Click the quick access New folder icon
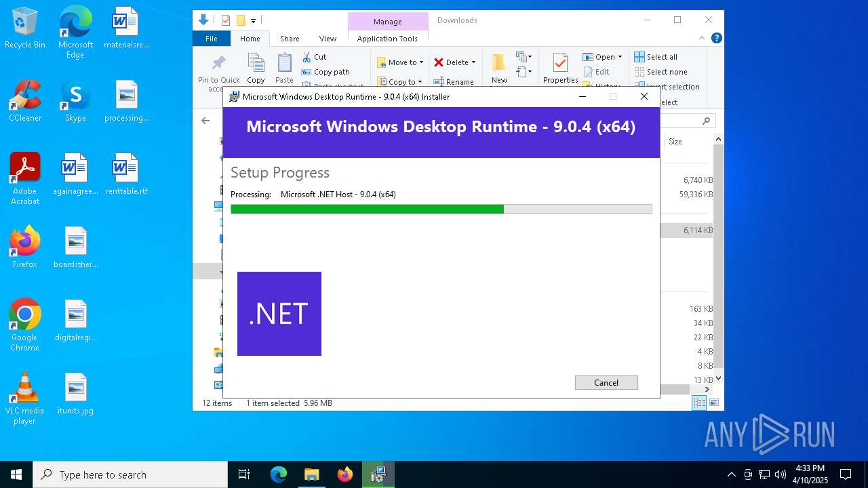The height and width of the screenshot is (488, 868). click(240, 20)
